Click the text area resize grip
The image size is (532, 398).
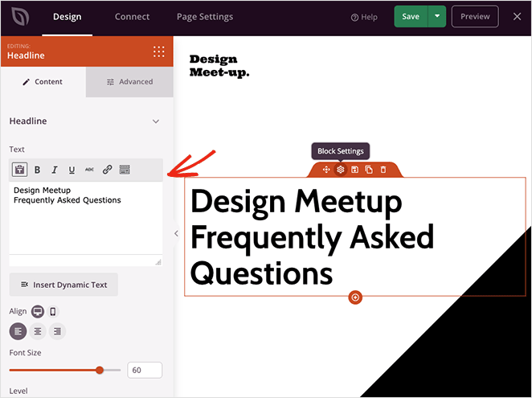coord(158,262)
